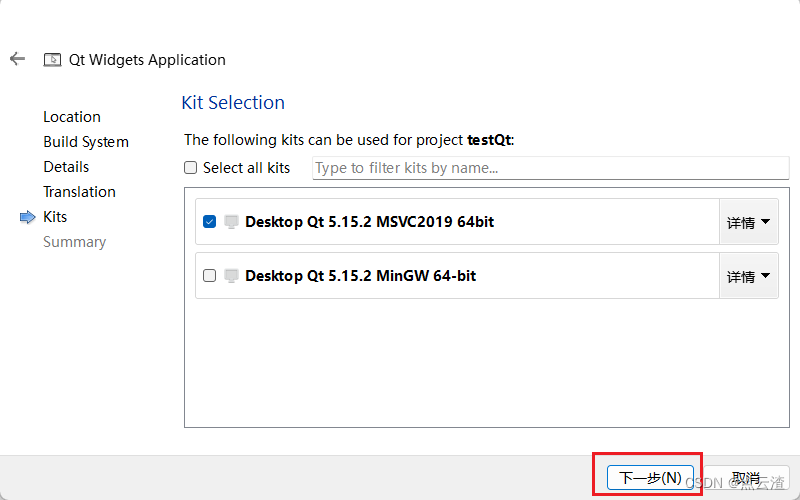The width and height of the screenshot is (800, 500).
Task: Click the blue arrow beside Kits step
Action: 27,217
